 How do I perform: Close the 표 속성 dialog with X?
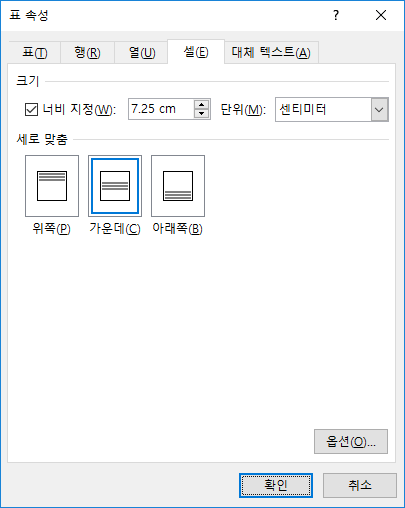(x=381, y=15)
